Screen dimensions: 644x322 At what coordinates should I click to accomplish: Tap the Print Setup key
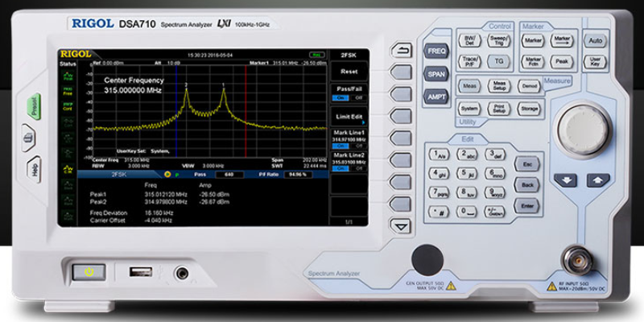(x=498, y=109)
